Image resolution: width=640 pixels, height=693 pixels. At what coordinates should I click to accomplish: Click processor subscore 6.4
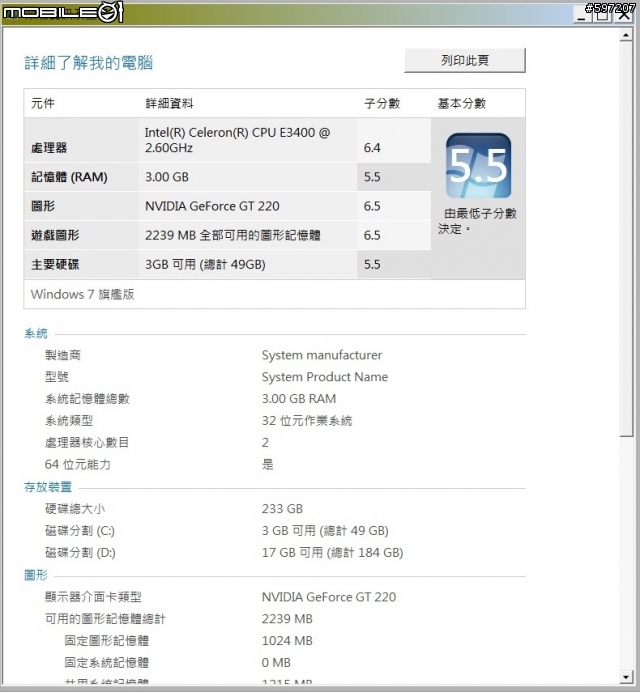click(x=372, y=148)
